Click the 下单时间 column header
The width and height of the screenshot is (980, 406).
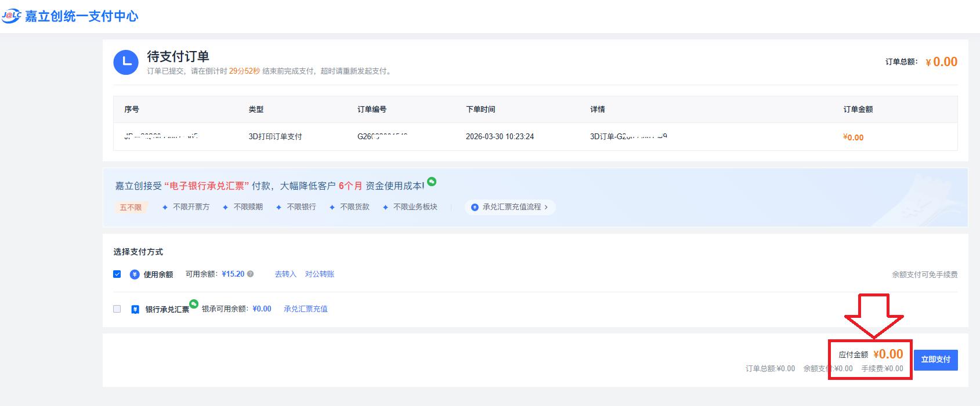(x=480, y=109)
